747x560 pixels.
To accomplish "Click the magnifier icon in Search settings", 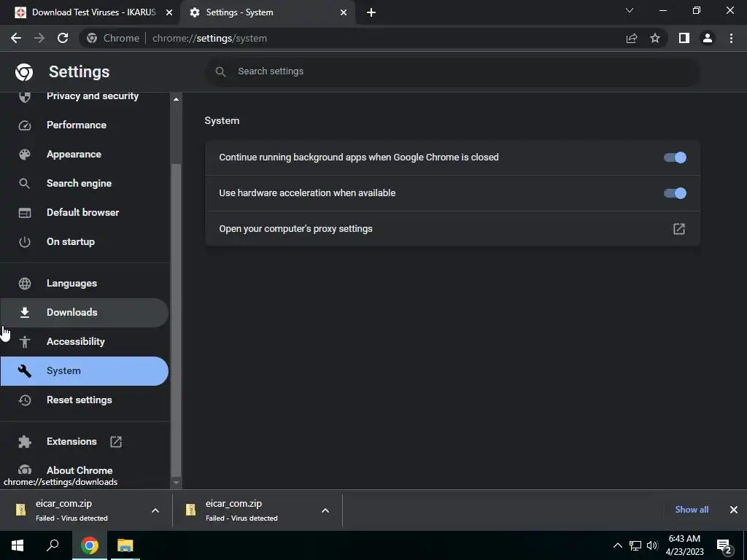I will pyautogui.click(x=220, y=72).
